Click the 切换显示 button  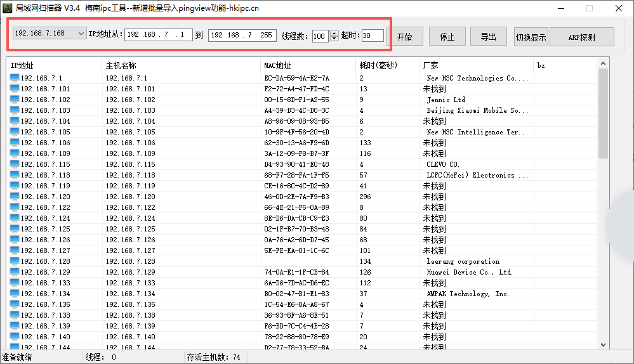coord(531,37)
